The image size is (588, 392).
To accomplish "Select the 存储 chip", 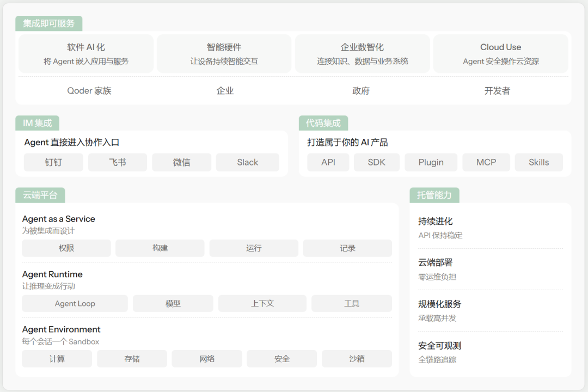I will pyautogui.click(x=132, y=359).
